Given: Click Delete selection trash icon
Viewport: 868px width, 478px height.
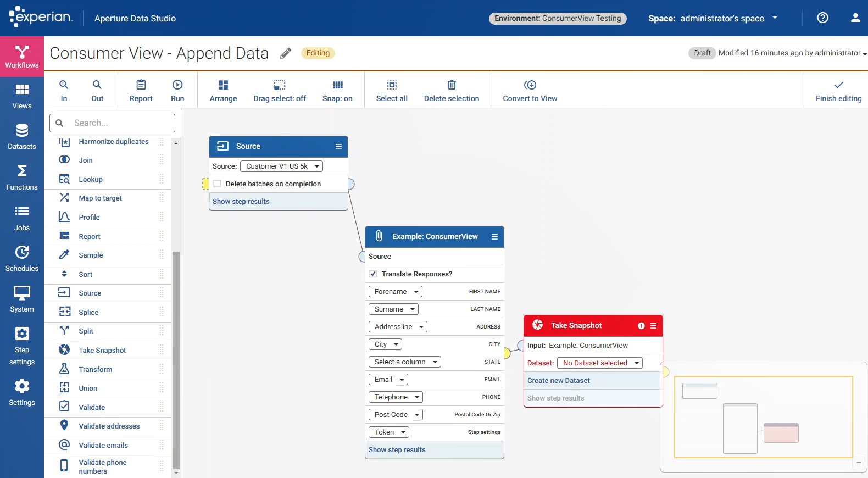Looking at the screenshot, I should tap(452, 85).
